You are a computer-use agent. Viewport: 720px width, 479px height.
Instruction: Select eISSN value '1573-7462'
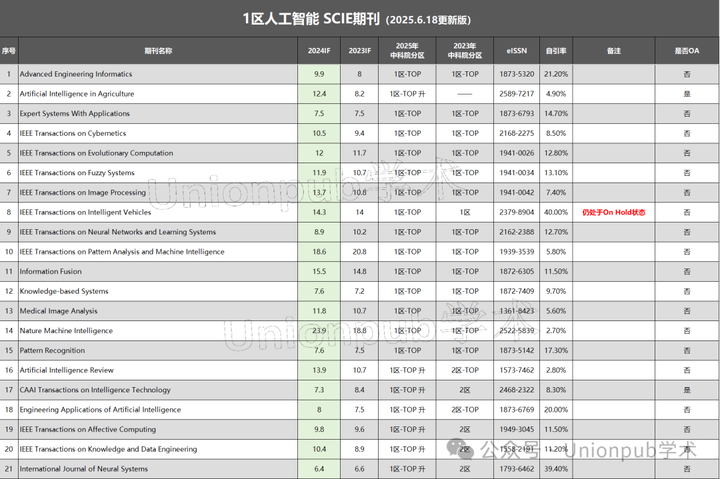coord(517,370)
